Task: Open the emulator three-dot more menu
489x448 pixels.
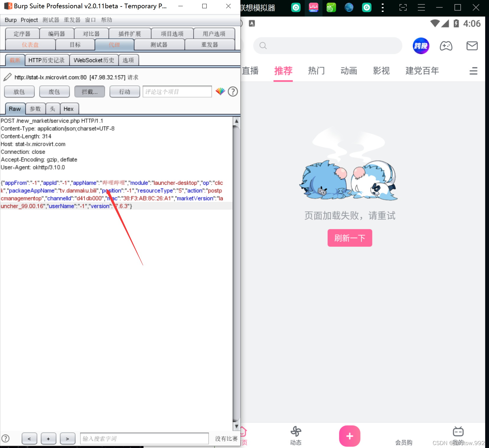Action: tap(383, 7)
